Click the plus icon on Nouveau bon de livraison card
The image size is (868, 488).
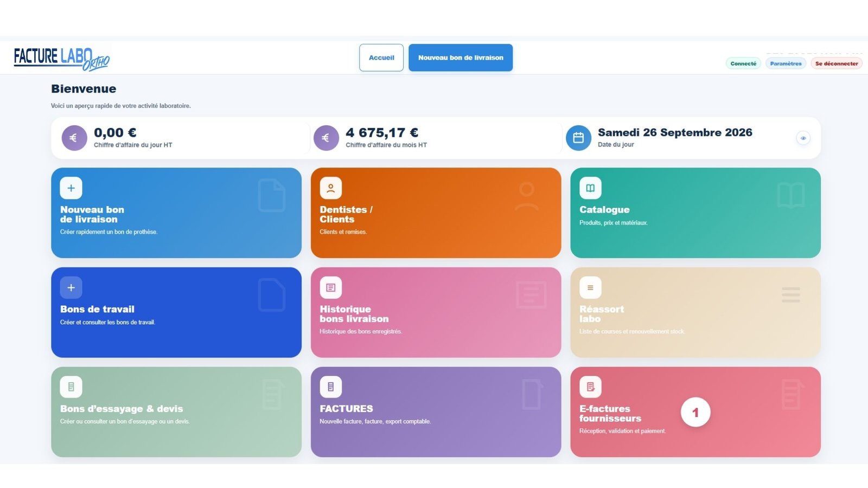pos(71,188)
